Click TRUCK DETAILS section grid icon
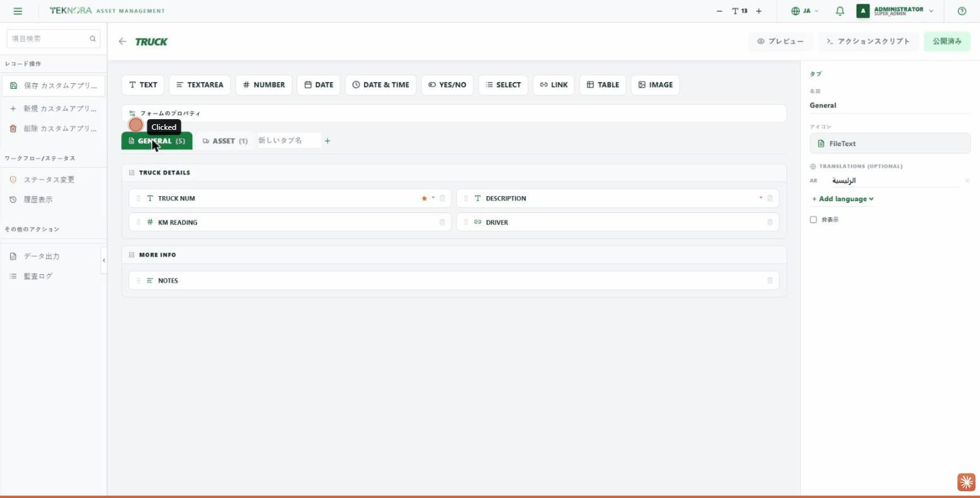Viewport: 980px width, 498px height. click(x=132, y=173)
